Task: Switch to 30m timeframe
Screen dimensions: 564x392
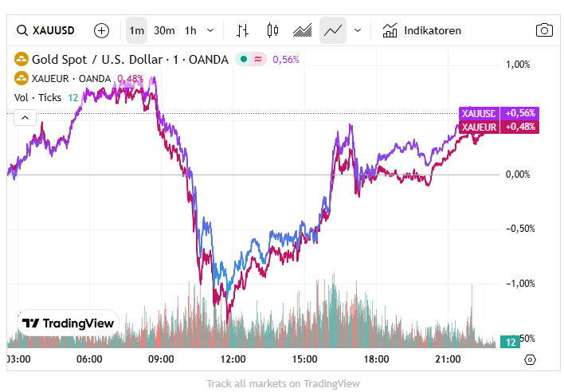Action: pos(164,30)
